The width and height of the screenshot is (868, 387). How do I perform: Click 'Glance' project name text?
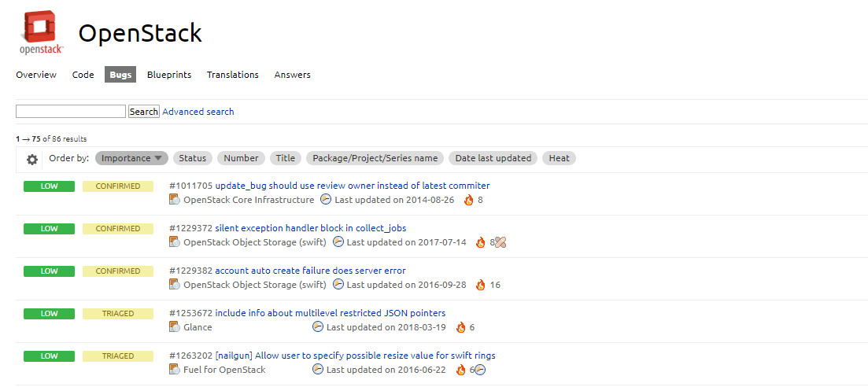[x=198, y=327]
